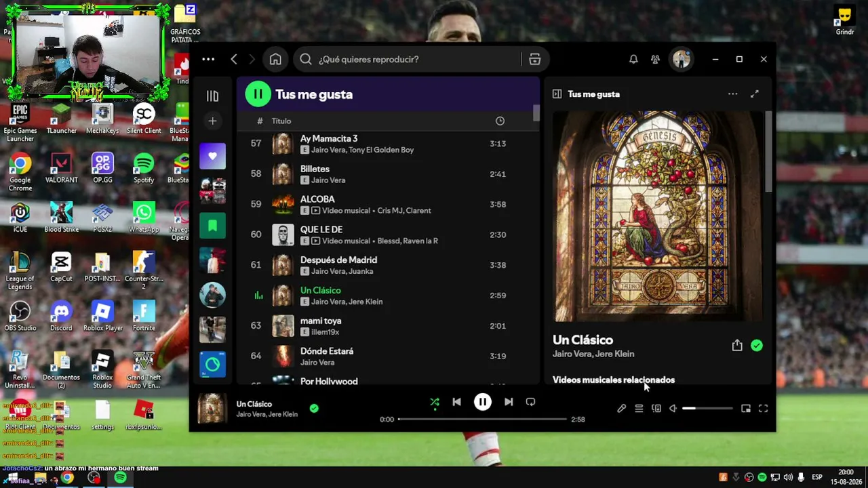Viewport: 868px width, 488px height.
Task: Play the track 'ALCOBA'
Action: coord(317,199)
